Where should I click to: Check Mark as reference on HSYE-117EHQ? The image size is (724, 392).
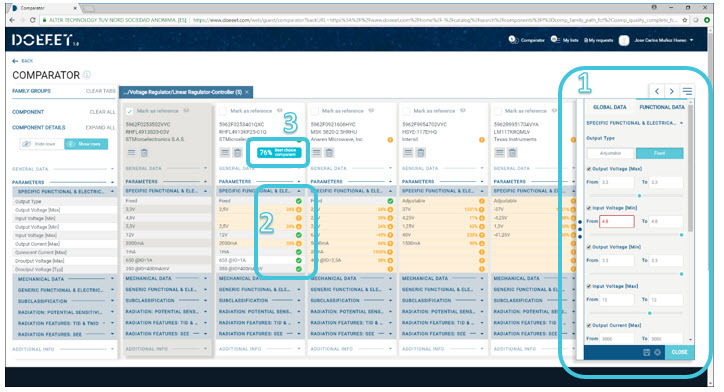coord(406,111)
